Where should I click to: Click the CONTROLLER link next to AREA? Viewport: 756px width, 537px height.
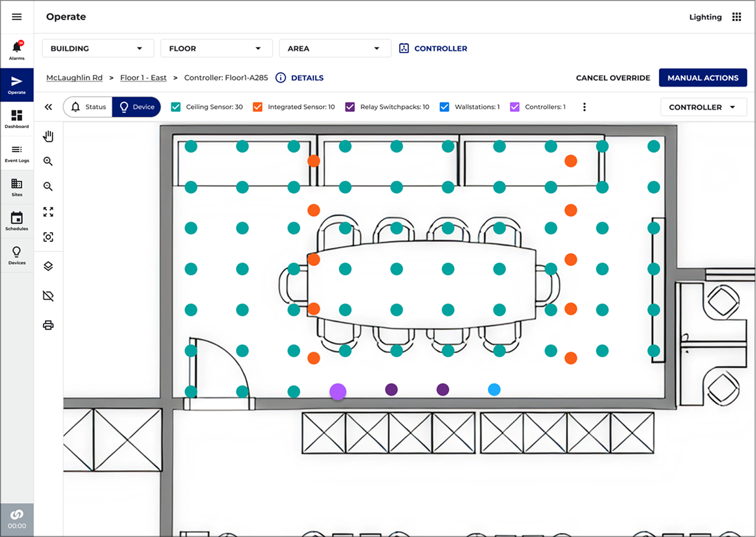tap(441, 48)
